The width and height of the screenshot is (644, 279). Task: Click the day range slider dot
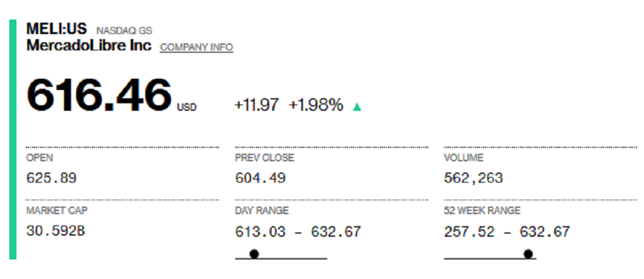click(x=254, y=254)
